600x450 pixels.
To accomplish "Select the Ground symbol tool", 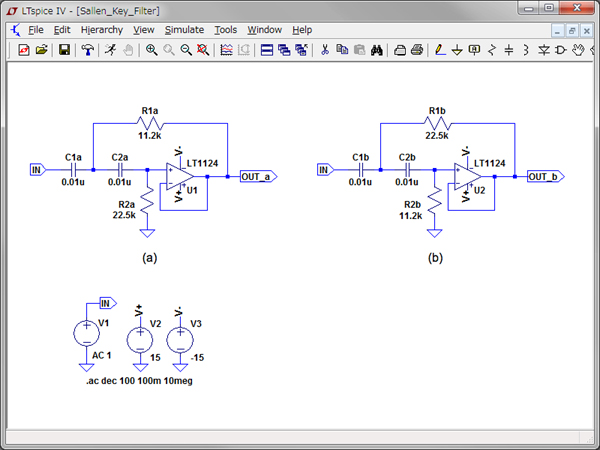I will [x=458, y=49].
